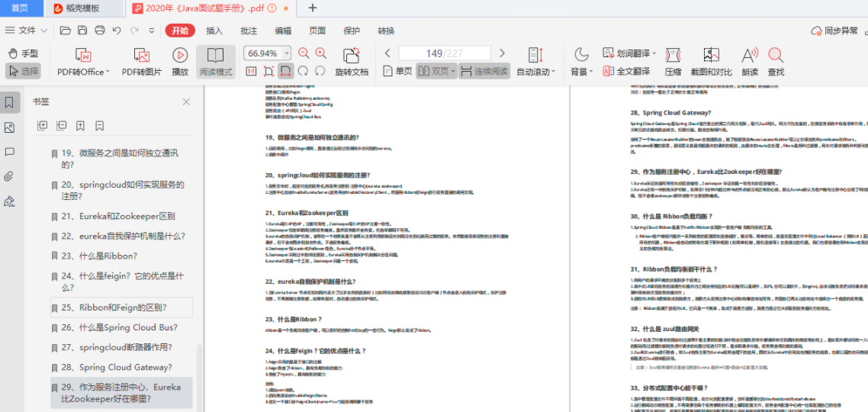Fit whole page to window

268,71
